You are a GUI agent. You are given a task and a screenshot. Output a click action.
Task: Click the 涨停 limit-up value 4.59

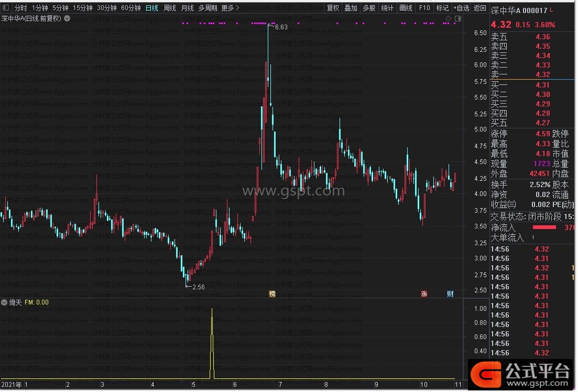tap(542, 134)
